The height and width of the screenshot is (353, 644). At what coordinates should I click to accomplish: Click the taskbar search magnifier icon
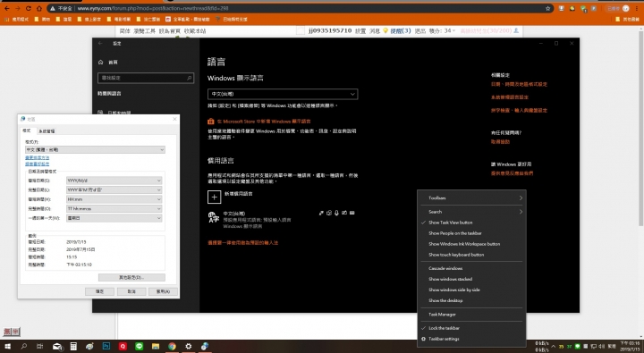click(24, 347)
